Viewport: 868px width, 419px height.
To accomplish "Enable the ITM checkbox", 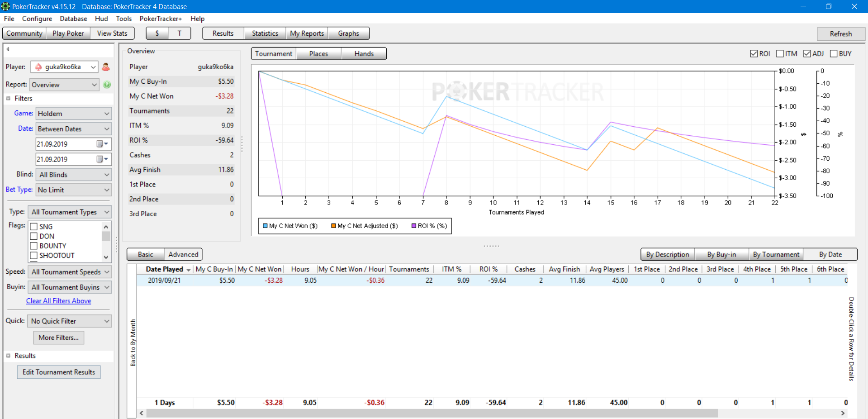I will [780, 53].
